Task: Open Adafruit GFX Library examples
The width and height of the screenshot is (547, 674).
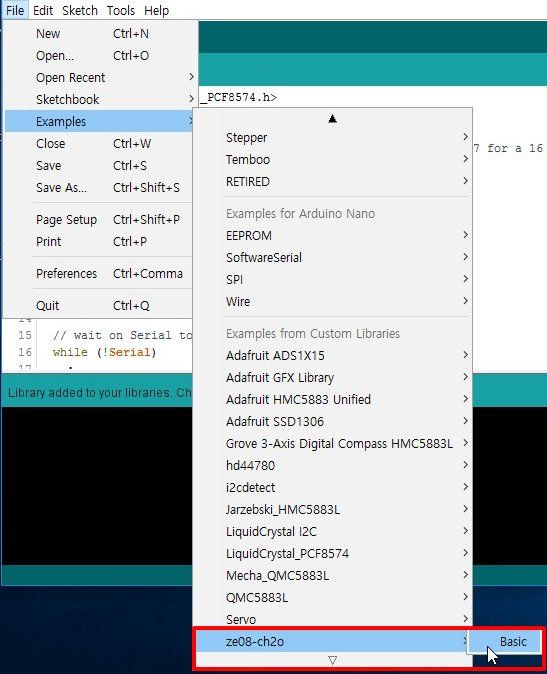Action: [x=333, y=377]
